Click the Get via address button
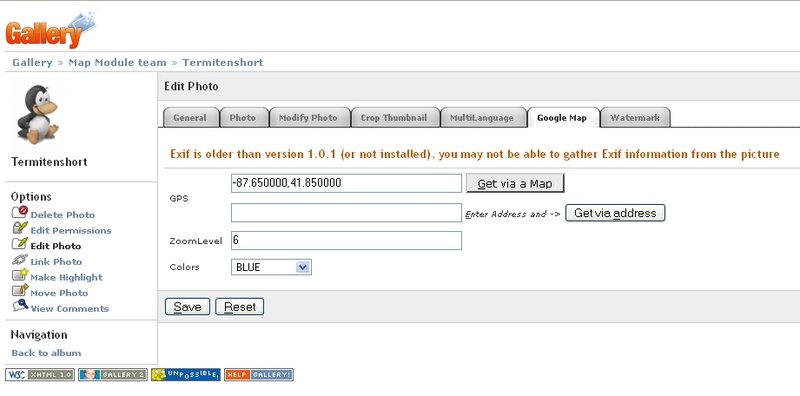800x396 pixels. [615, 213]
